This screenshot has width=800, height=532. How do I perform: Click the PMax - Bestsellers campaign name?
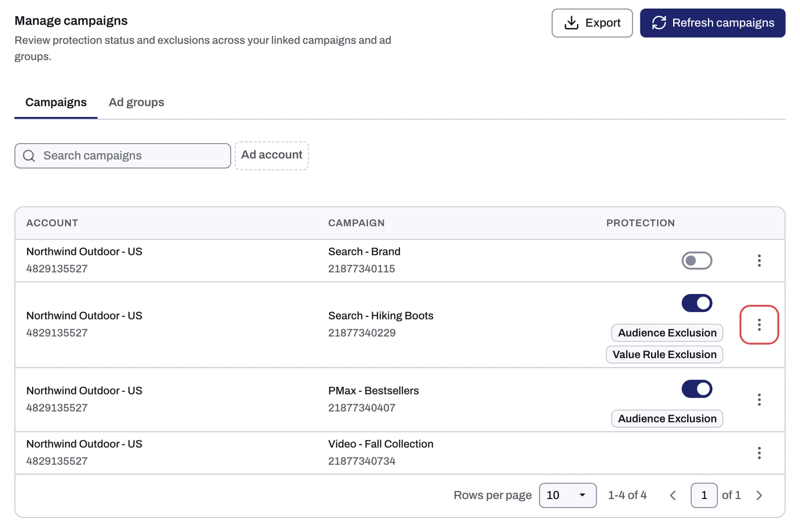pyautogui.click(x=373, y=391)
